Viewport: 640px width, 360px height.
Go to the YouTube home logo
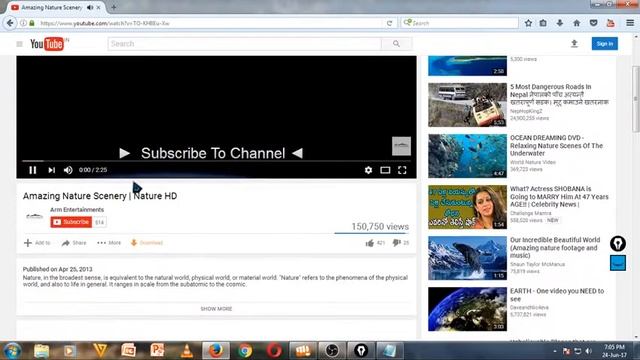click(x=47, y=44)
